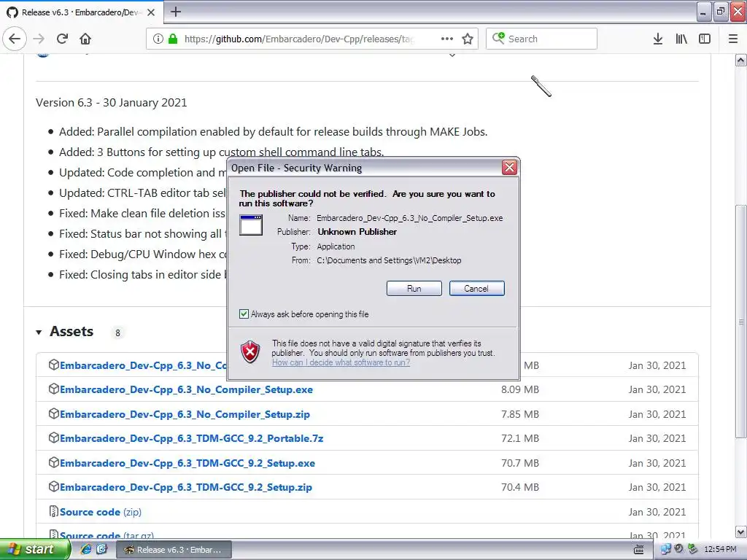
Task: Click the vertical scrollbar up arrow
Action: [x=741, y=60]
